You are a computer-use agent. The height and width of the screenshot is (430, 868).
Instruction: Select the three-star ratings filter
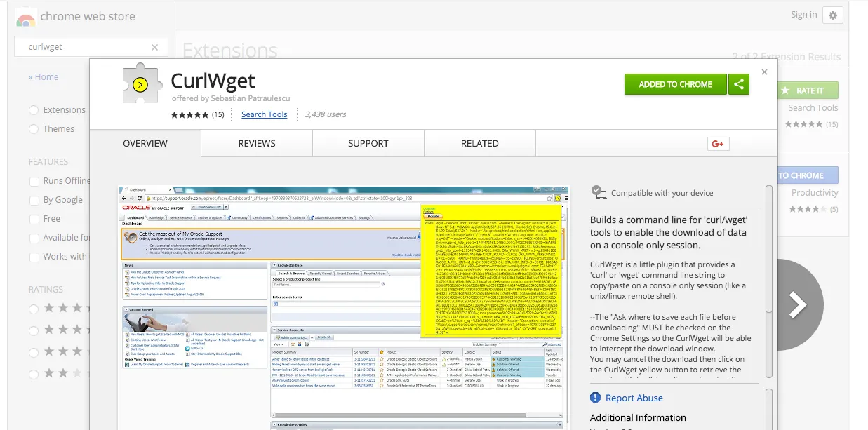pyautogui.click(x=34, y=351)
